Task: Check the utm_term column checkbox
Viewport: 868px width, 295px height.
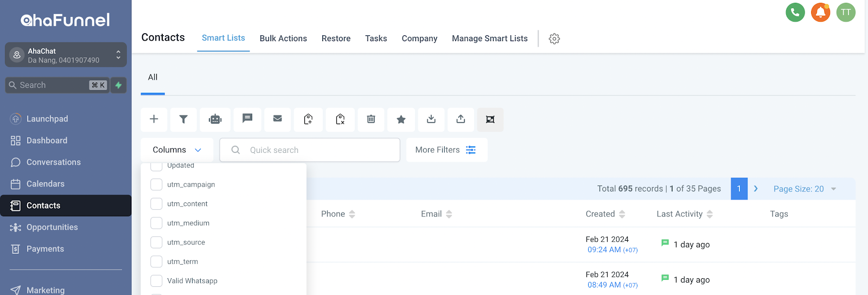Action: 156,261
